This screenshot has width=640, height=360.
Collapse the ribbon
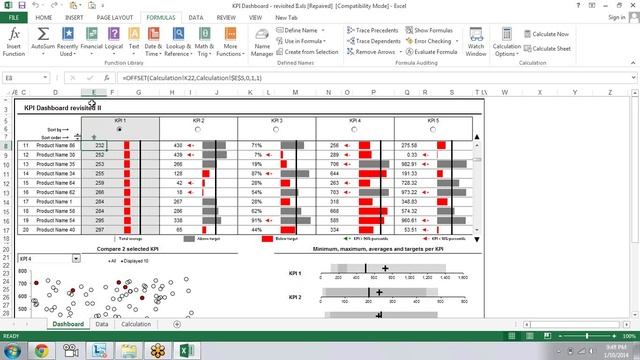633,63
